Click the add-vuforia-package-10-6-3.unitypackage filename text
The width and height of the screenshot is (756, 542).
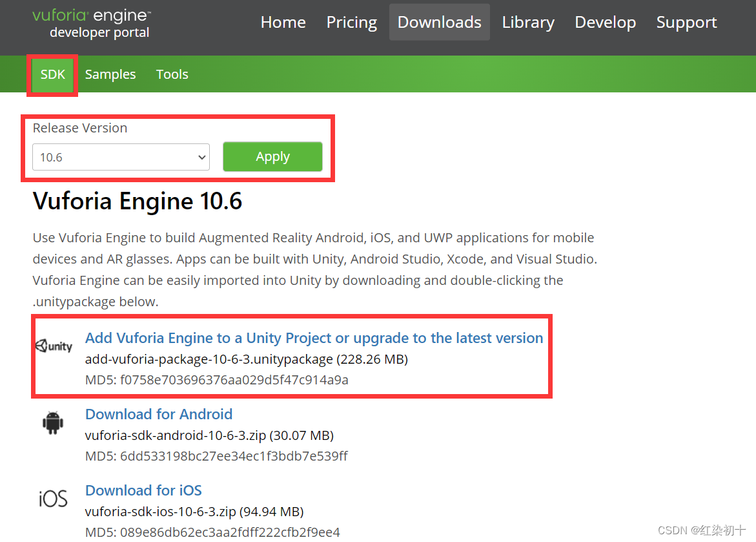[209, 359]
